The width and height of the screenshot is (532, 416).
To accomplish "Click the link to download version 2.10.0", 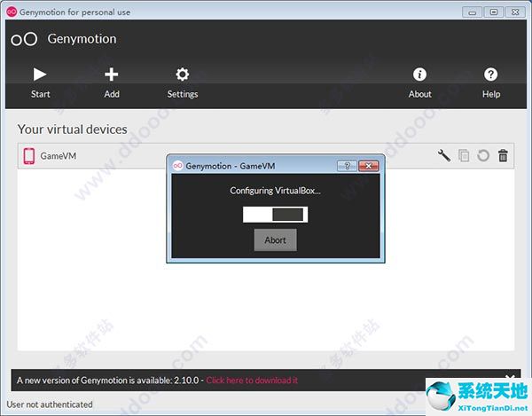I will tap(252, 380).
